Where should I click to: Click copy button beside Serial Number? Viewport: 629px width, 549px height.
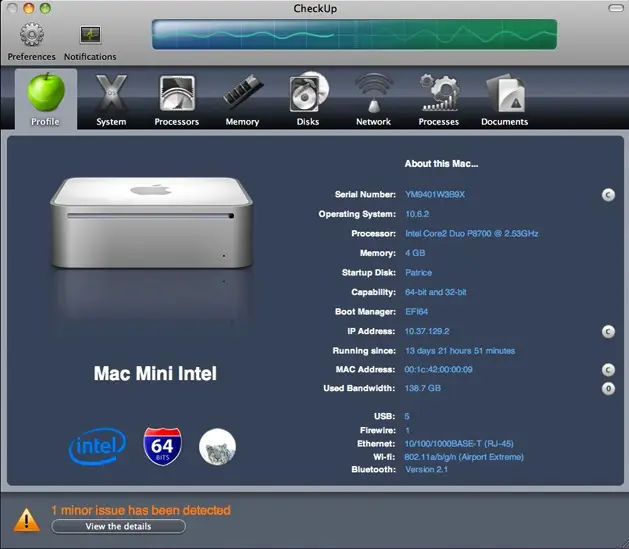point(608,195)
